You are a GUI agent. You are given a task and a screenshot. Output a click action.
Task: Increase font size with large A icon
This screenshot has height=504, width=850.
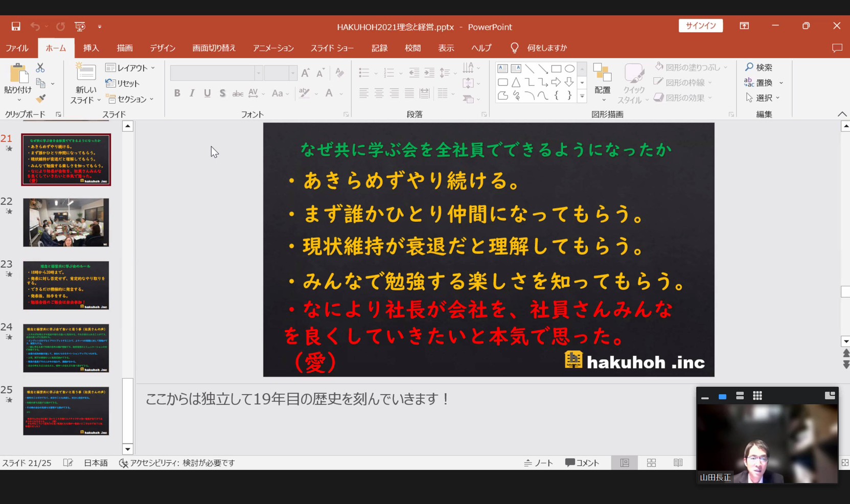pos(306,73)
